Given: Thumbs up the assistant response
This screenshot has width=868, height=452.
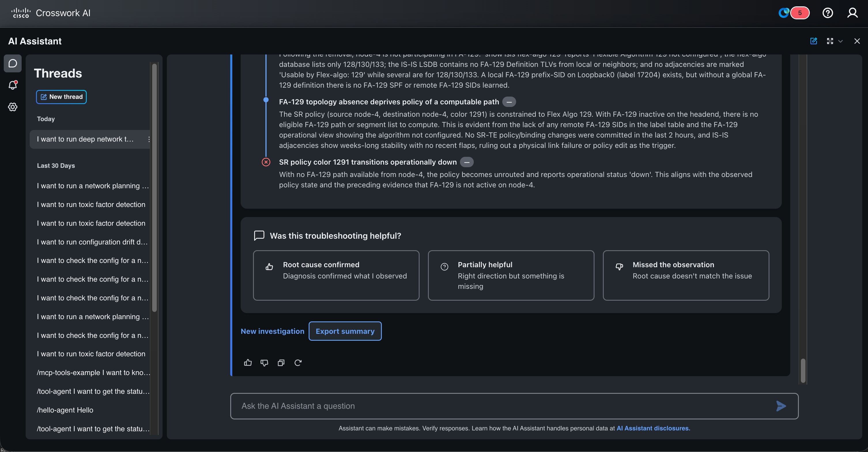Looking at the screenshot, I should point(248,363).
